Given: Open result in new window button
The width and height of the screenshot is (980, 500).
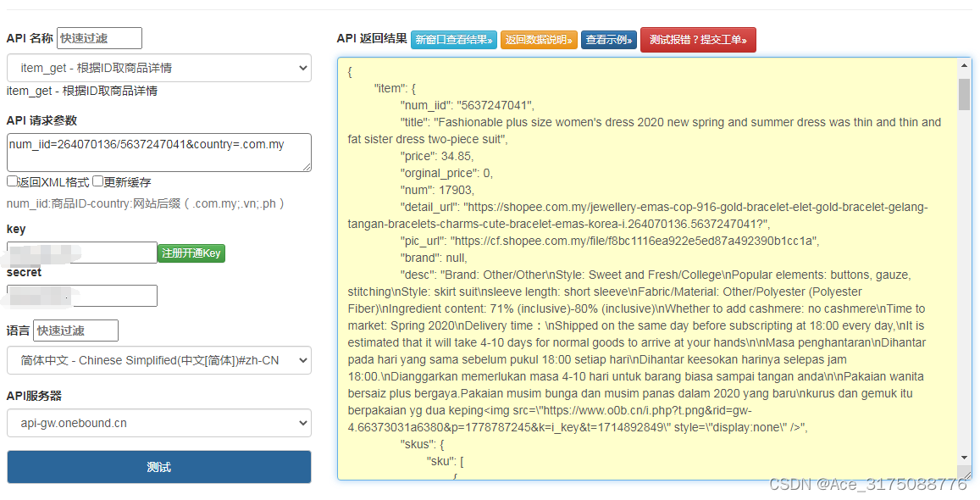Looking at the screenshot, I should pos(454,40).
